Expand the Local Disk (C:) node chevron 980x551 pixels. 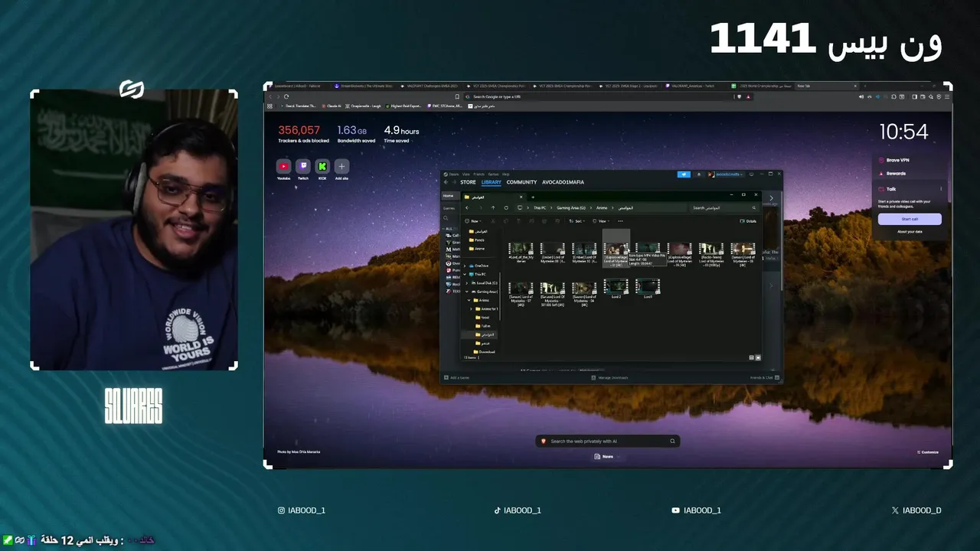coord(467,282)
